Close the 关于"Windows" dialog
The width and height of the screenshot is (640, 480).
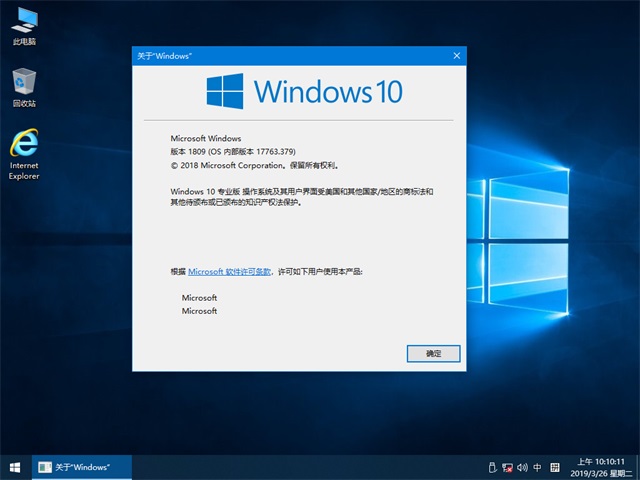(457, 56)
